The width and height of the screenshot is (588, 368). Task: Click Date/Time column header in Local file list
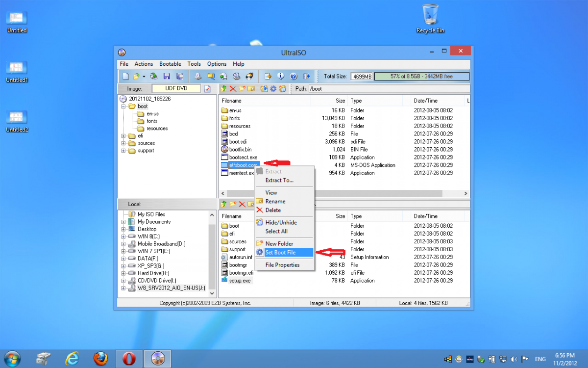click(438, 216)
